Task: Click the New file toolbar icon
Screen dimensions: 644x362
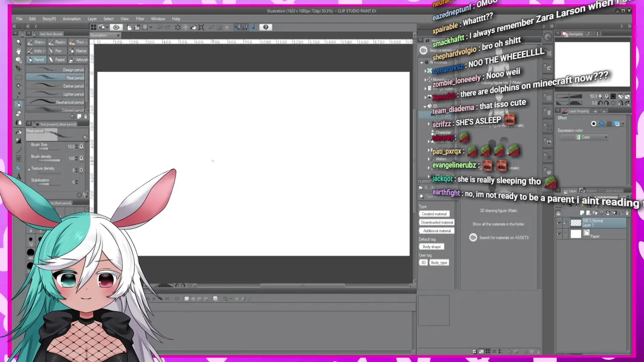Action: (129, 27)
